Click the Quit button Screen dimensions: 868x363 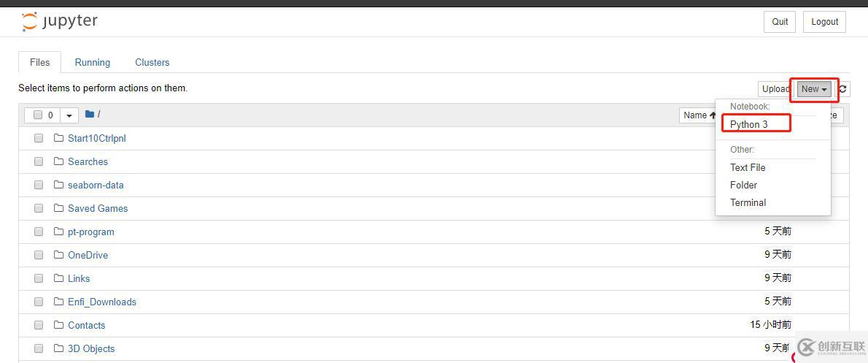click(x=780, y=22)
